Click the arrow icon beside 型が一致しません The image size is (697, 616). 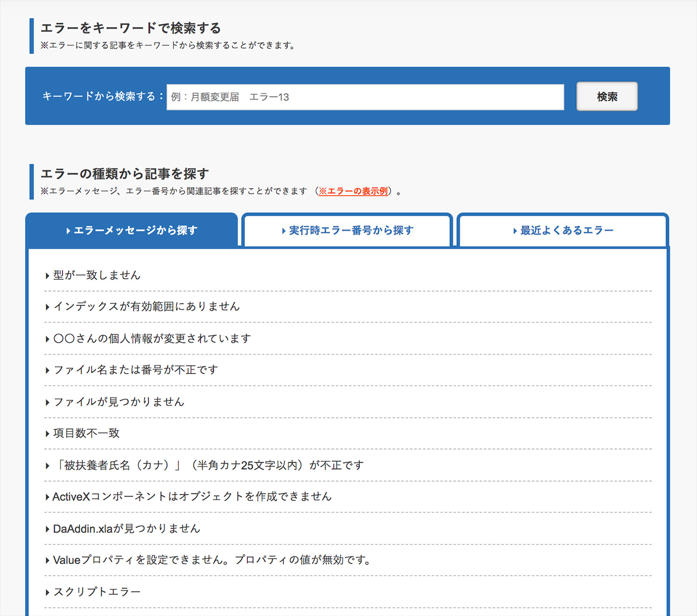coord(47,276)
